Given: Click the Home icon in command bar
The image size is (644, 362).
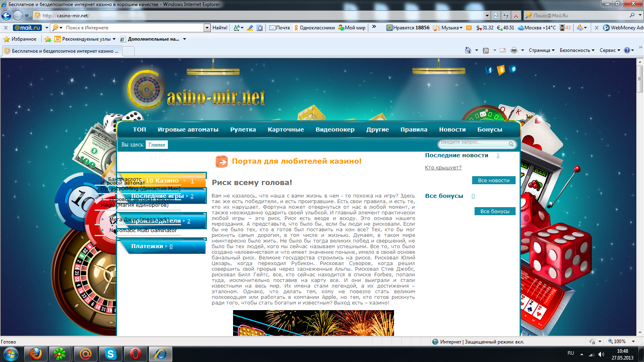Looking at the screenshot, I should pyautogui.click(x=468, y=50).
